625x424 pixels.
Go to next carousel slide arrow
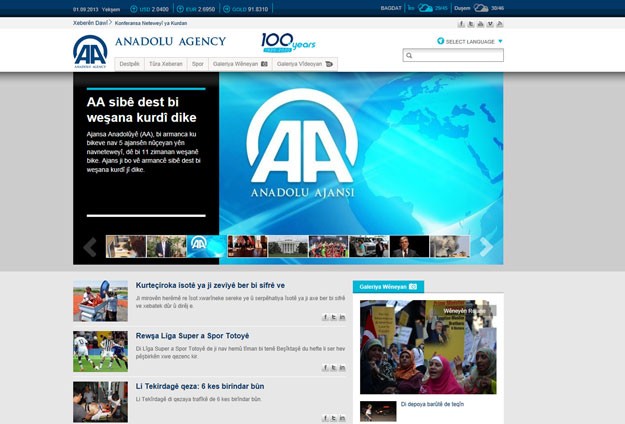pos(486,247)
